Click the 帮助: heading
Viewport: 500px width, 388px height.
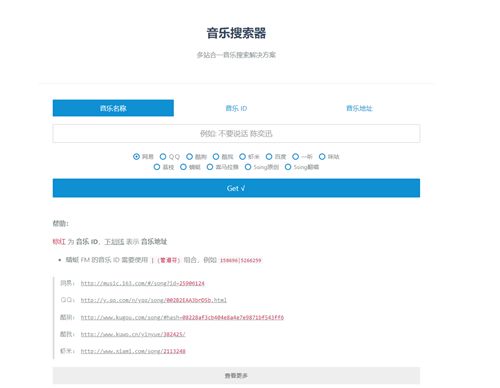pyautogui.click(x=60, y=223)
